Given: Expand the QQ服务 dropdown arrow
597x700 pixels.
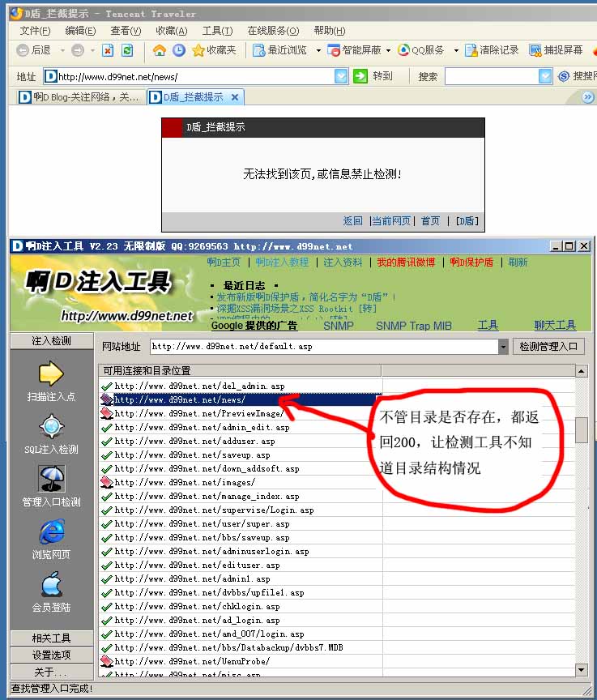Looking at the screenshot, I should coord(456,50).
